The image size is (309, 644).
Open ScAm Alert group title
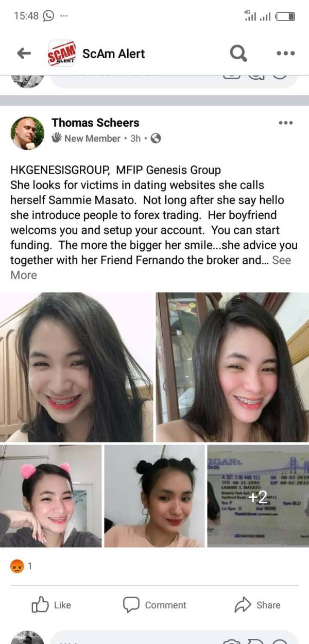point(113,54)
